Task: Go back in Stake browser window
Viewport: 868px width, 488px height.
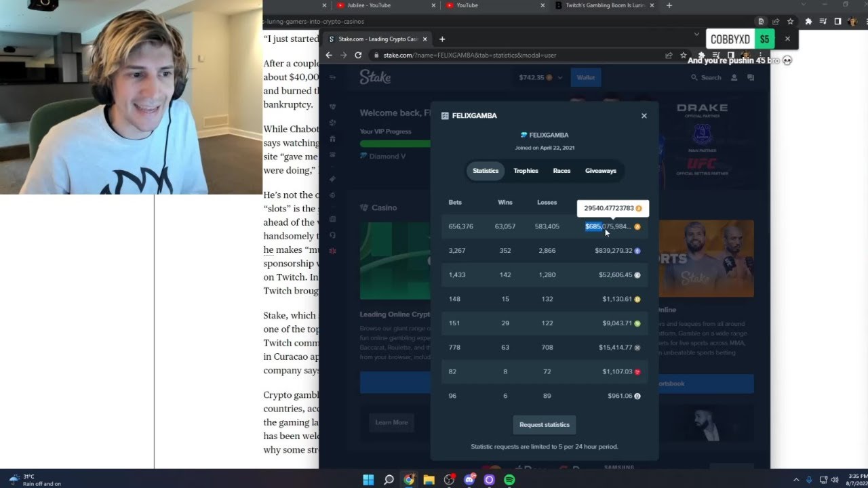Action: (x=329, y=55)
